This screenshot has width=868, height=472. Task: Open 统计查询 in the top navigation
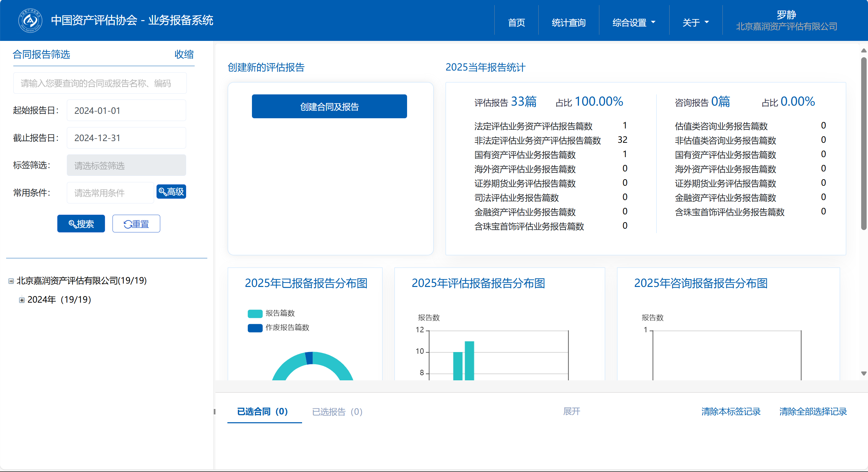point(568,22)
